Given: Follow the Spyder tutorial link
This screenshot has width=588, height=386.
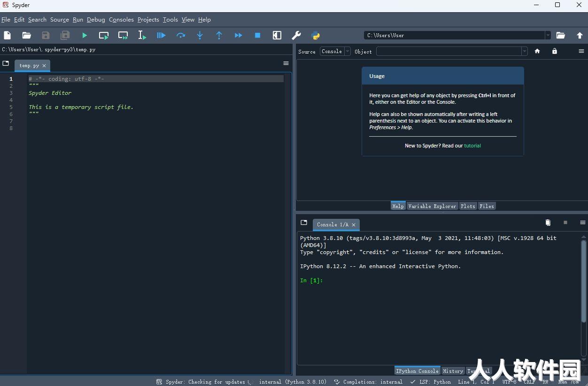Looking at the screenshot, I should 472,146.
